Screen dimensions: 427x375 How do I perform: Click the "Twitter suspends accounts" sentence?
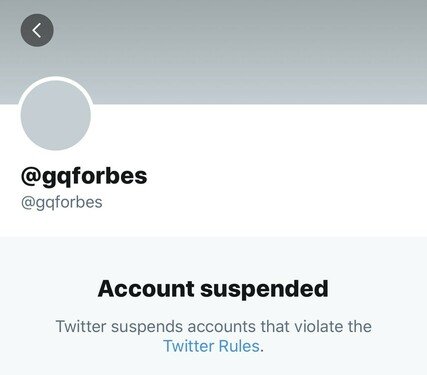click(213, 336)
